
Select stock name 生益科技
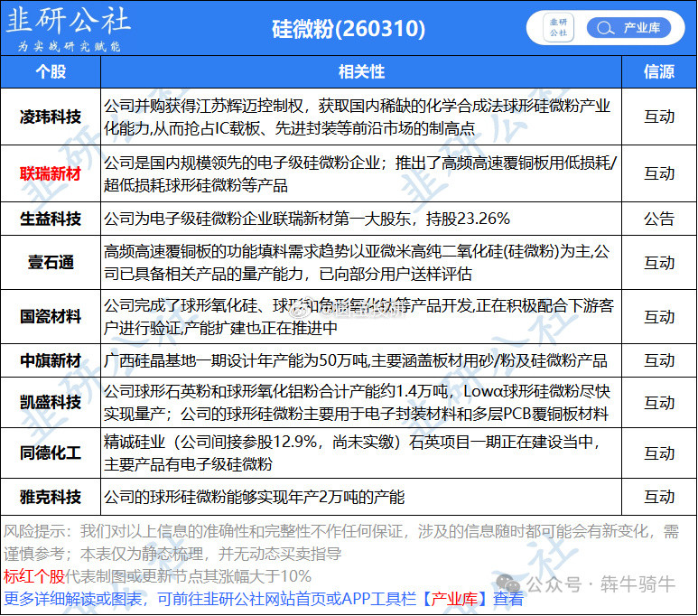[51, 219]
